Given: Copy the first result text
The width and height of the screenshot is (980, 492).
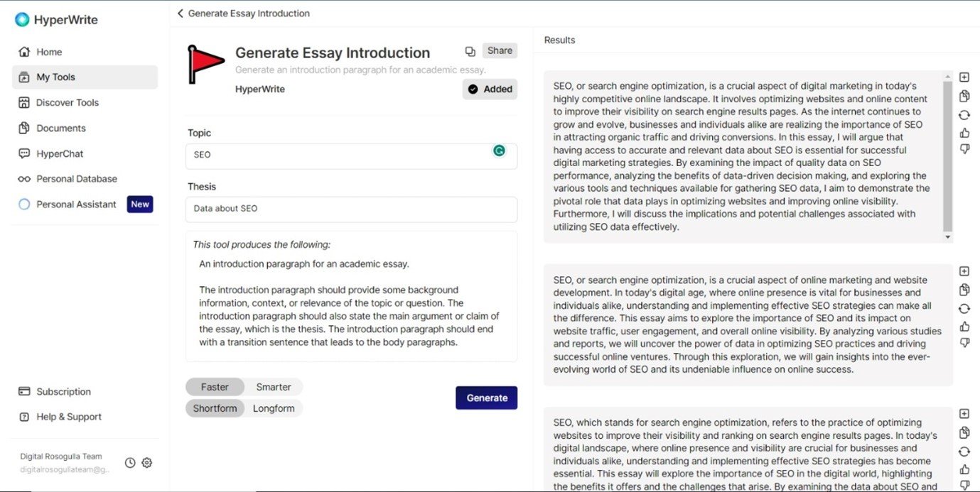Looking at the screenshot, I should click(964, 96).
